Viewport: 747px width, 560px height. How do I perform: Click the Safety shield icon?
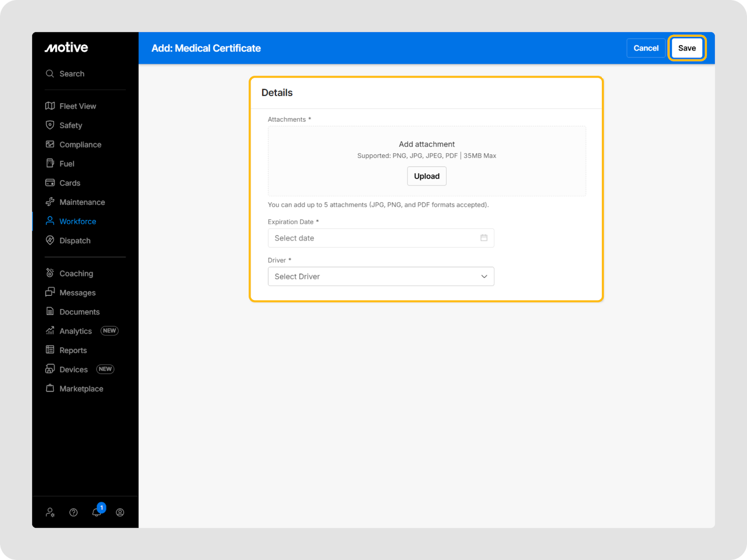(50, 125)
